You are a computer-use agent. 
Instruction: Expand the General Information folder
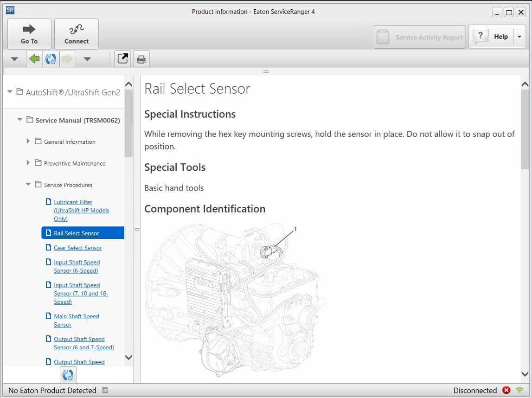click(28, 141)
